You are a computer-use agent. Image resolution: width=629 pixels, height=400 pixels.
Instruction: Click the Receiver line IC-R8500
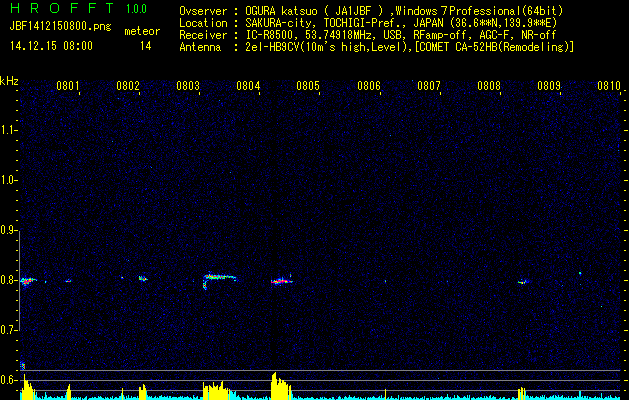[x=368, y=35]
